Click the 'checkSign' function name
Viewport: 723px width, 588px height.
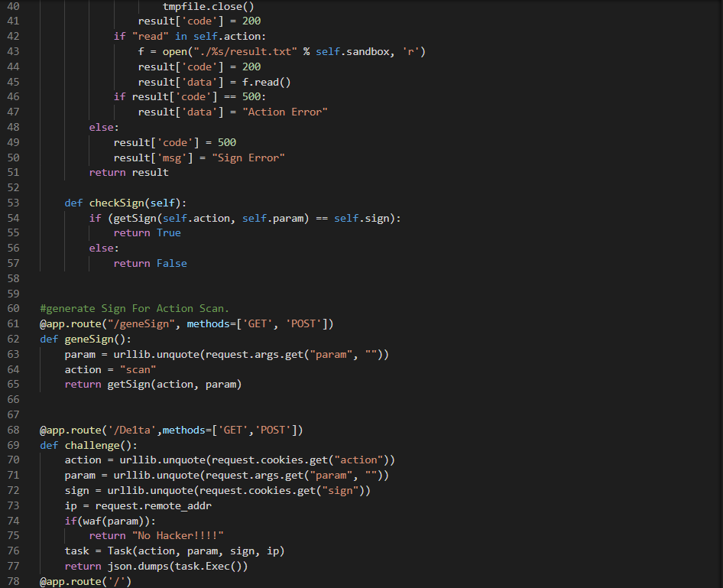click(x=117, y=203)
